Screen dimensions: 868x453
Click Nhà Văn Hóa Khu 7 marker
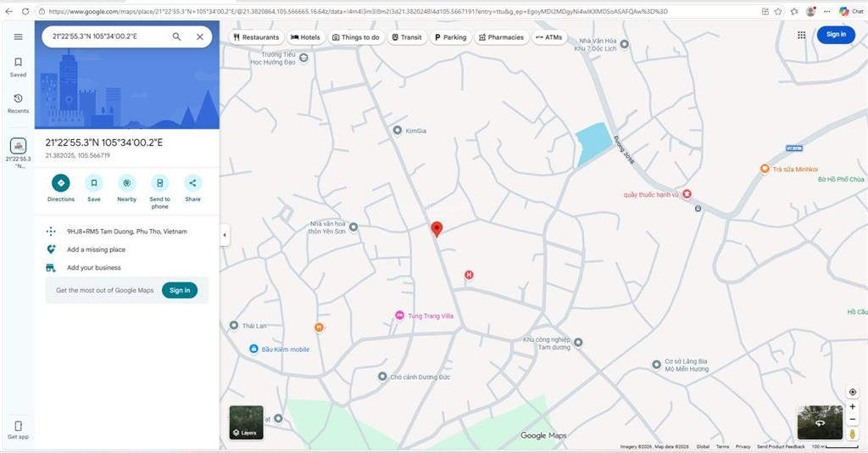[625, 44]
